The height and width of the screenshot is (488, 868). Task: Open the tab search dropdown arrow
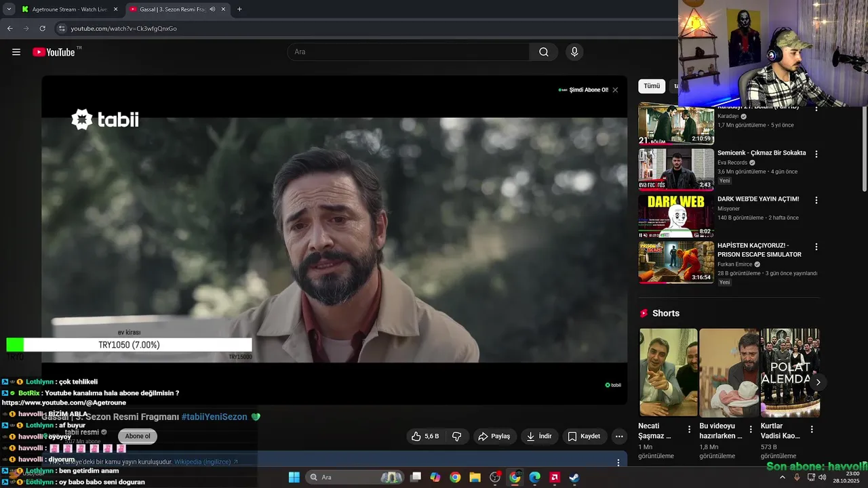click(x=9, y=9)
